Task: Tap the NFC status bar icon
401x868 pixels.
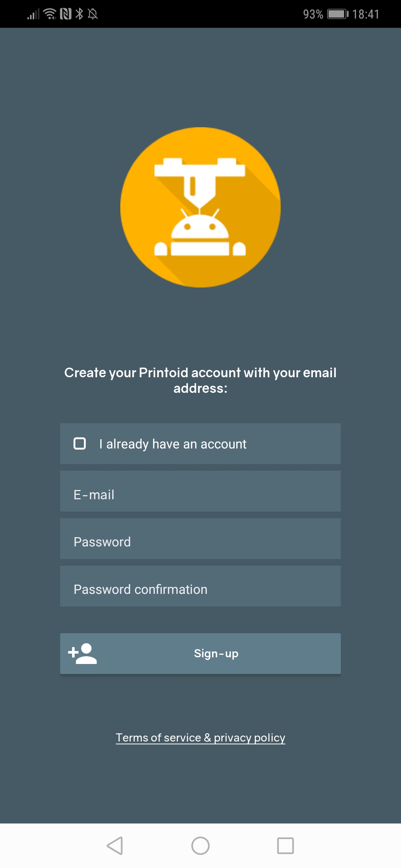Action: click(66, 14)
